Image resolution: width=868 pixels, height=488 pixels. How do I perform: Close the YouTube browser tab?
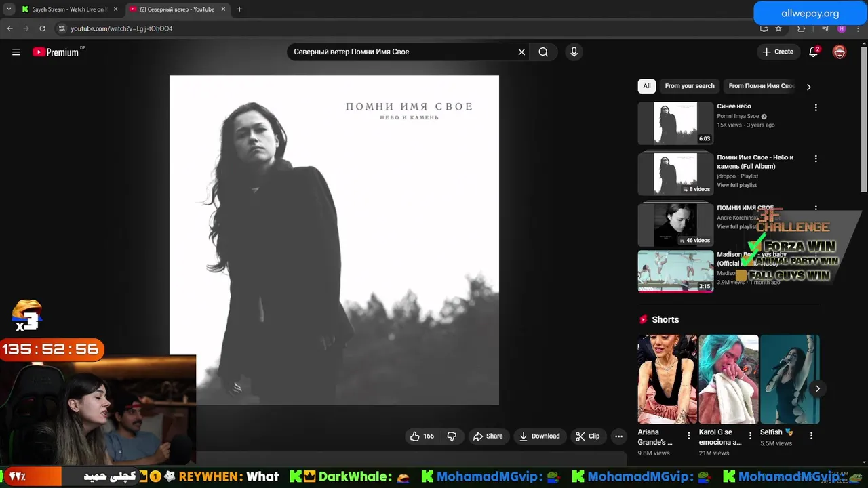tap(223, 9)
